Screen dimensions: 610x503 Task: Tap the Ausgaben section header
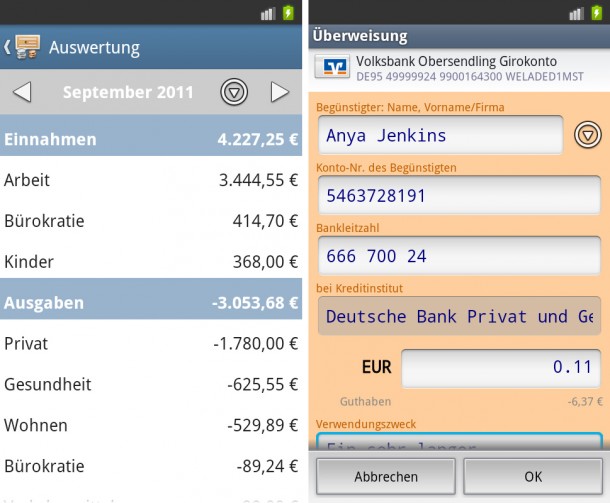coord(151,302)
